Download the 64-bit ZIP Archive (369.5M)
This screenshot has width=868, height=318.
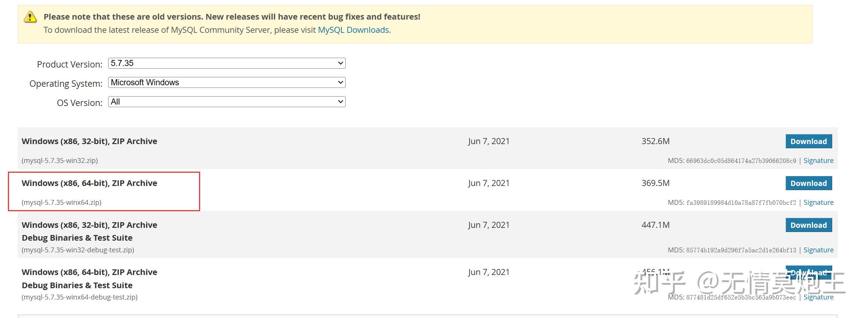coord(808,183)
